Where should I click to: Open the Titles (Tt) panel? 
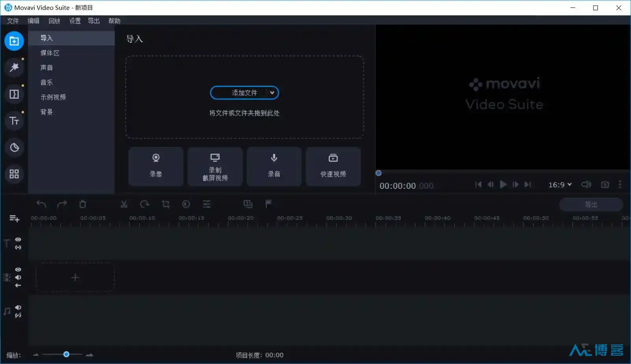(x=14, y=121)
